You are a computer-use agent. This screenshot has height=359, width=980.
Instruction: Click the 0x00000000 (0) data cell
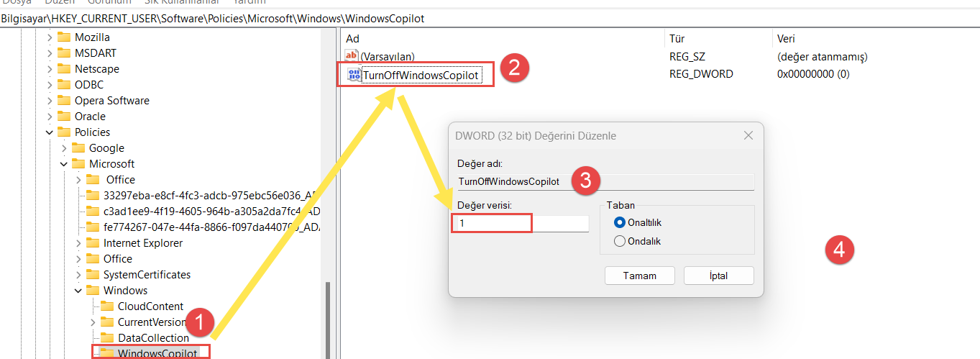click(x=813, y=74)
